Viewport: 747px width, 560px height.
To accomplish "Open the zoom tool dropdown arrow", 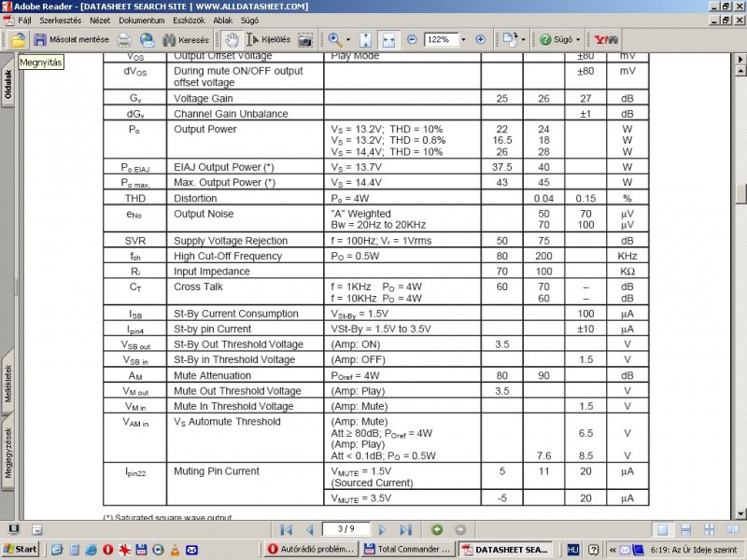I will tap(348, 40).
